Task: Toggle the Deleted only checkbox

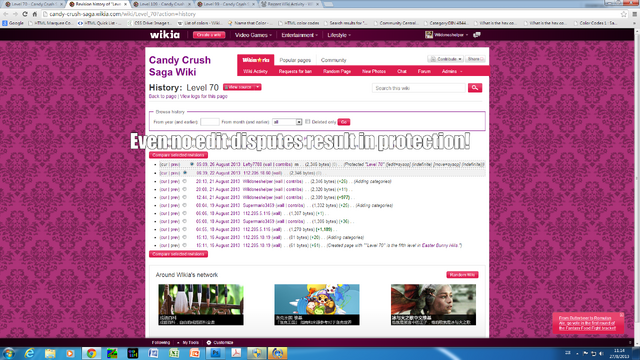Action: 308,122
